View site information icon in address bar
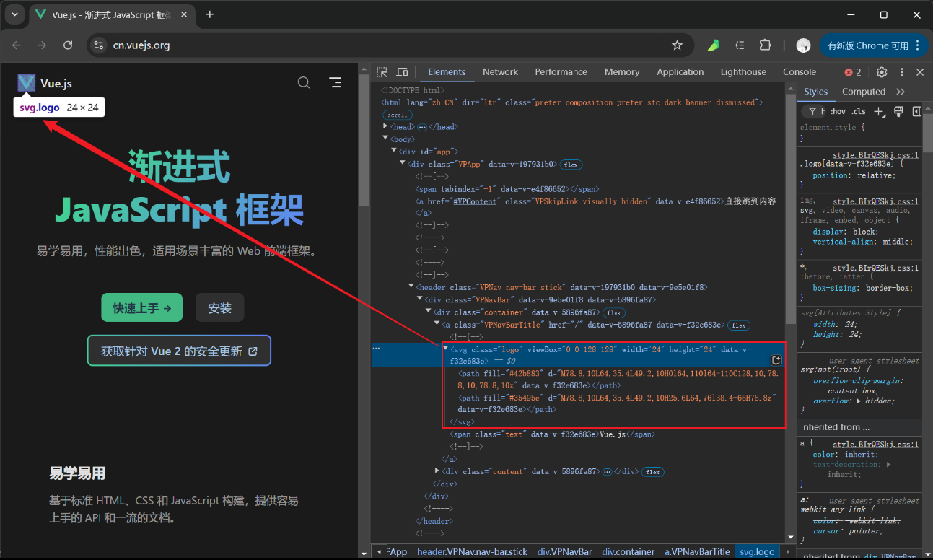 99,45
